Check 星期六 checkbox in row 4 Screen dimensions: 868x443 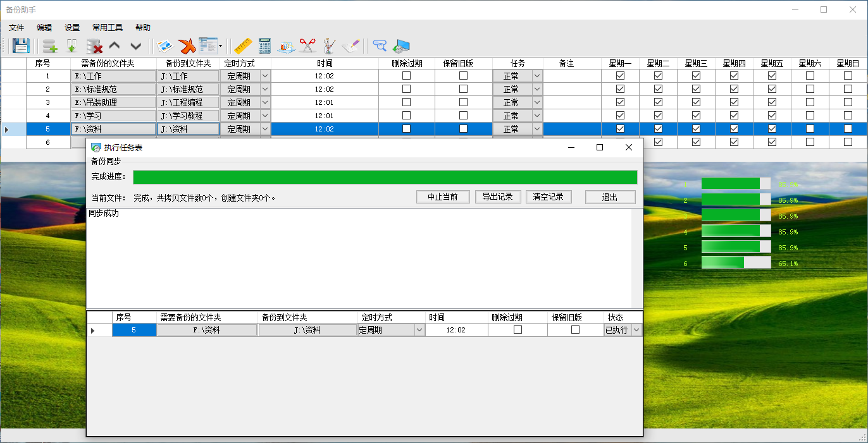pos(810,116)
